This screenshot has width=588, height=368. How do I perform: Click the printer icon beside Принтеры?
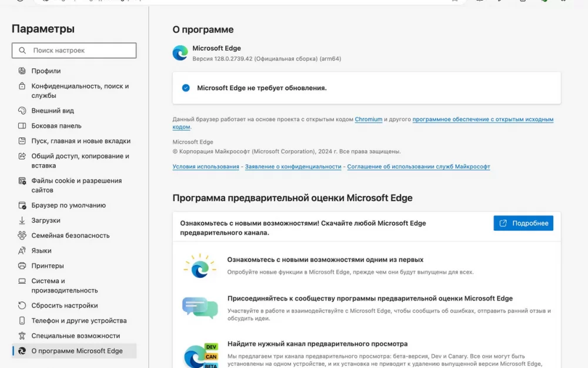tap(22, 266)
